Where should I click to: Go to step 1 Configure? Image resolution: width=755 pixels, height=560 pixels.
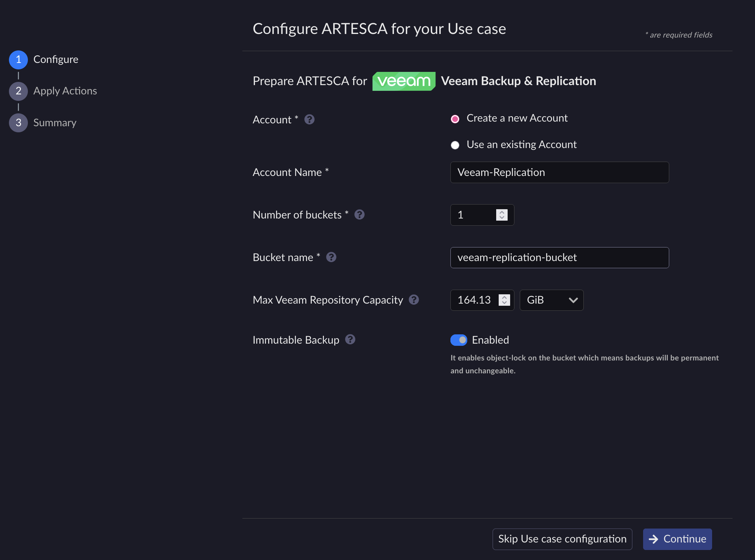click(44, 59)
